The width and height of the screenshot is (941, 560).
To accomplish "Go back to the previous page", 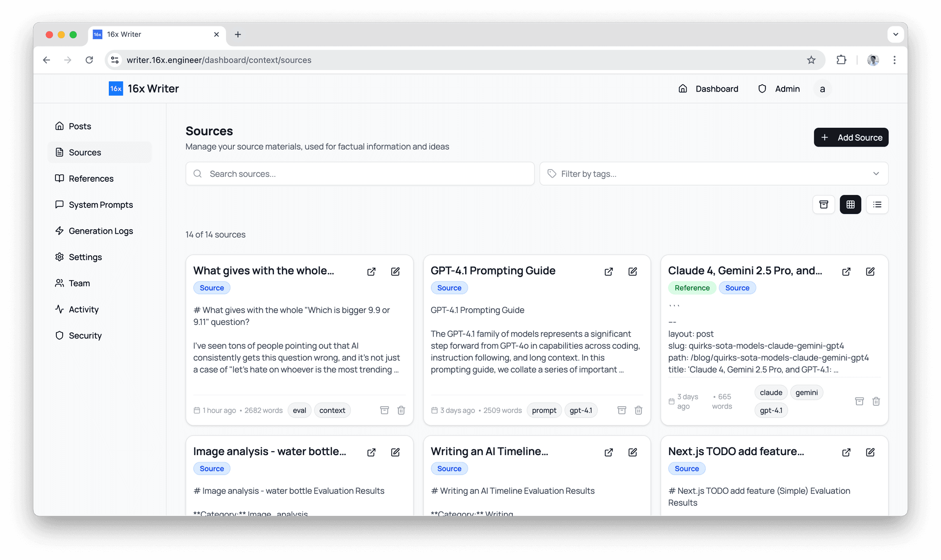I will point(47,60).
